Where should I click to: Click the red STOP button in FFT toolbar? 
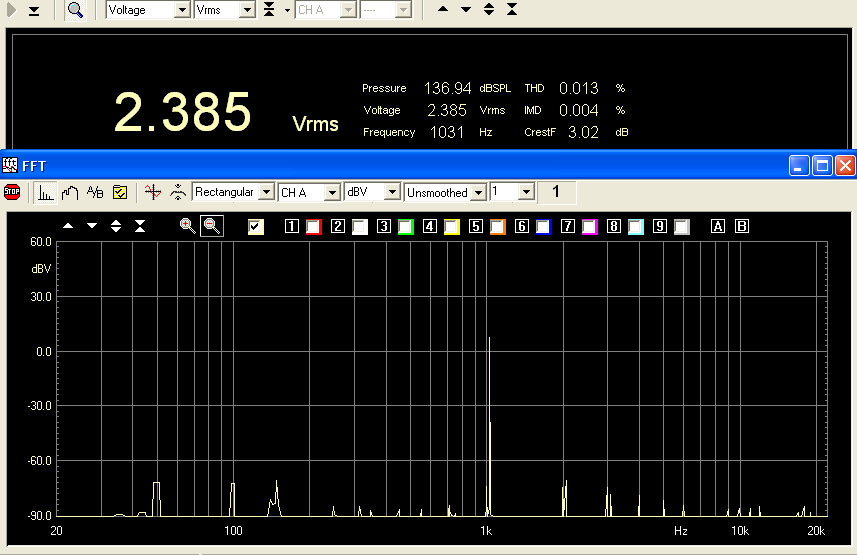[12, 192]
